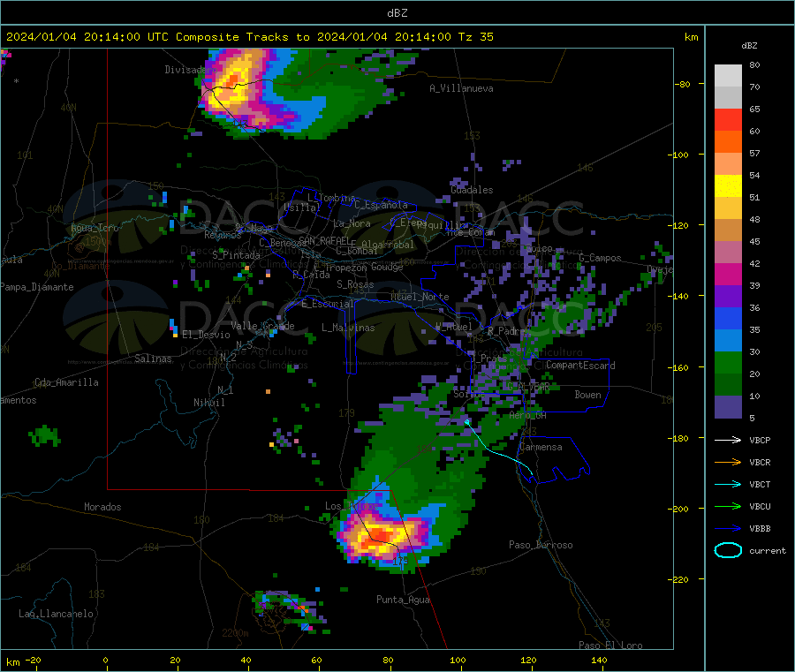
Task: Click the 'C_Española' map label
Action: (x=381, y=205)
